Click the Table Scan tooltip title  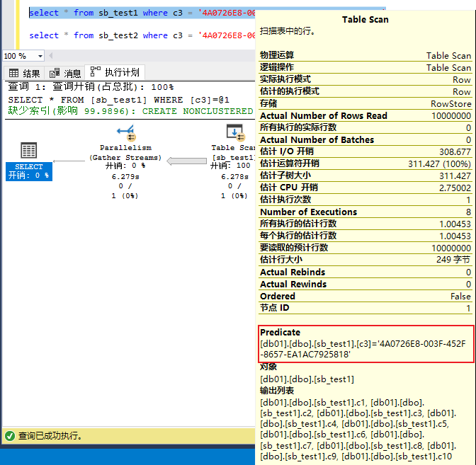365,20
